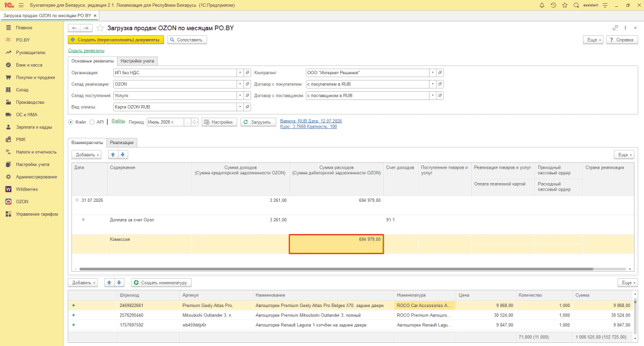This screenshot has width=644, height=346.
Task: Move row down in Взаиморасчеты table
Action: click(123, 155)
